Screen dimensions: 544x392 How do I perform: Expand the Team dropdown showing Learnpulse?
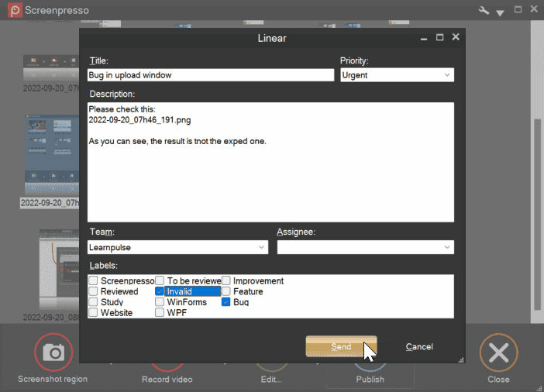click(178, 247)
